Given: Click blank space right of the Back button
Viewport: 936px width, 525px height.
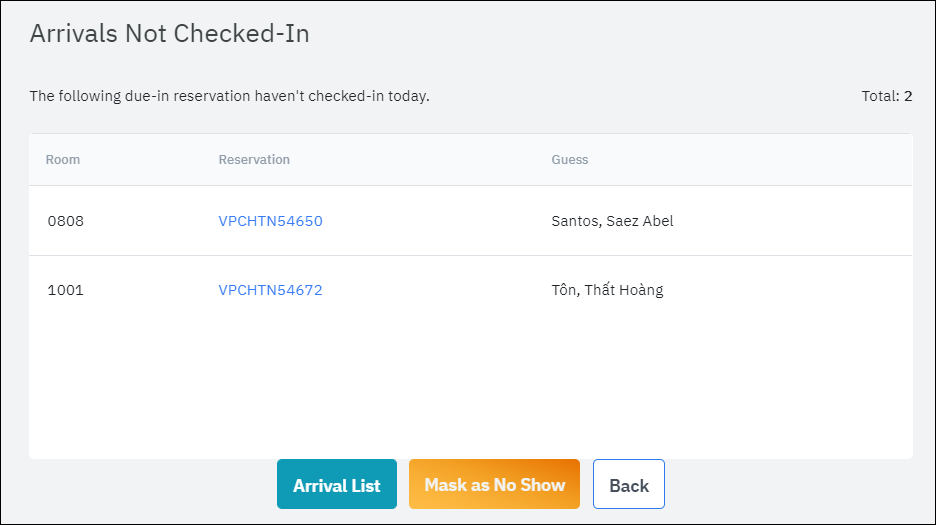Looking at the screenshot, I should pos(790,485).
